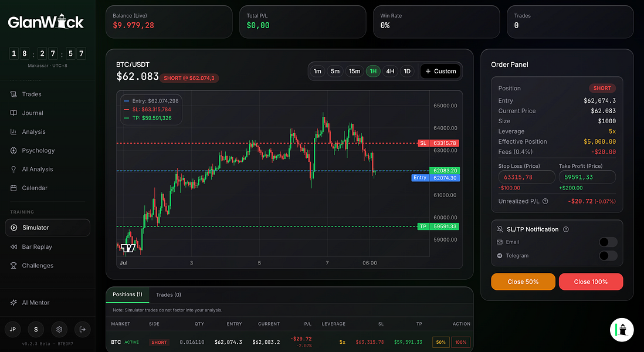Open the Trades sidebar icon
The width and height of the screenshot is (644, 352).
(x=13, y=94)
